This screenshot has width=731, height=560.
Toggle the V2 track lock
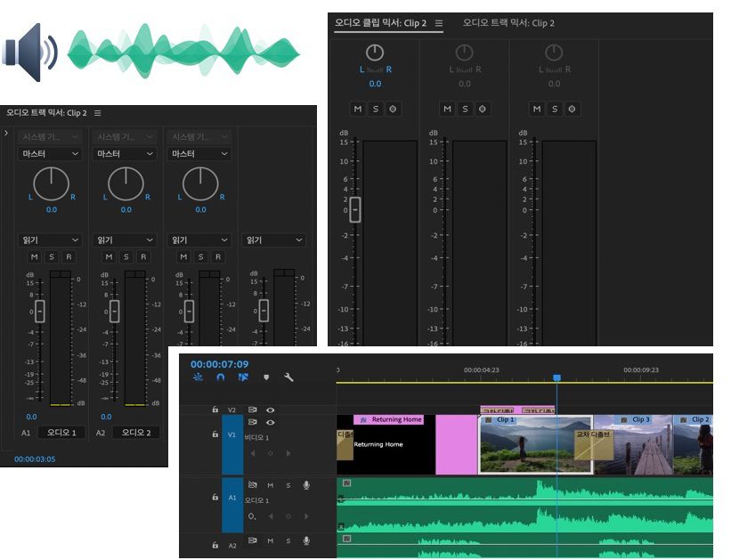pyautogui.click(x=215, y=410)
